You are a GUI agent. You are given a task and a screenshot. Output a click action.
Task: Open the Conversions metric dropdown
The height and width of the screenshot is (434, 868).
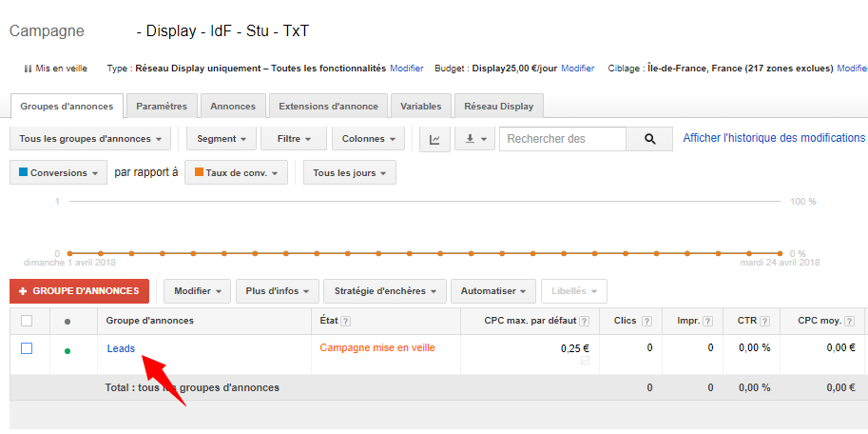coord(58,173)
